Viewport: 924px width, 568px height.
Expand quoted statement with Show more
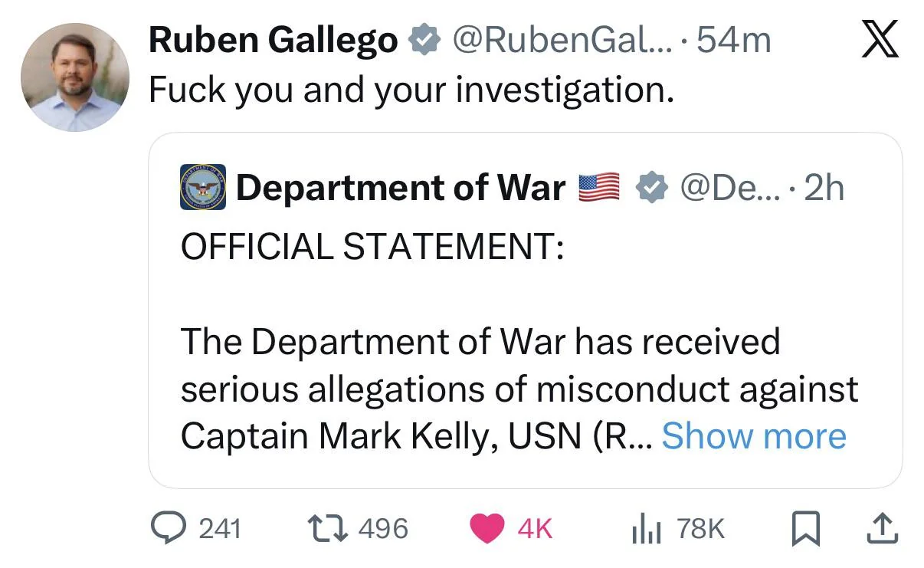click(754, 436)
